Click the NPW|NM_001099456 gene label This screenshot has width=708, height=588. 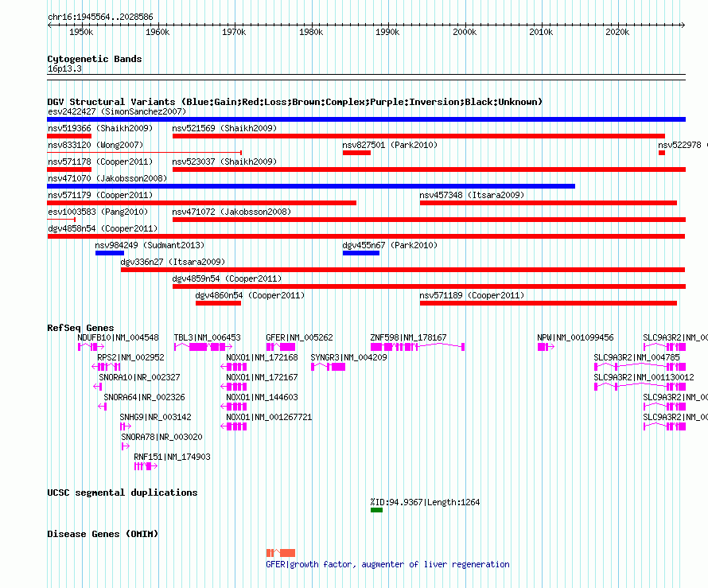[x=575, y=337]
